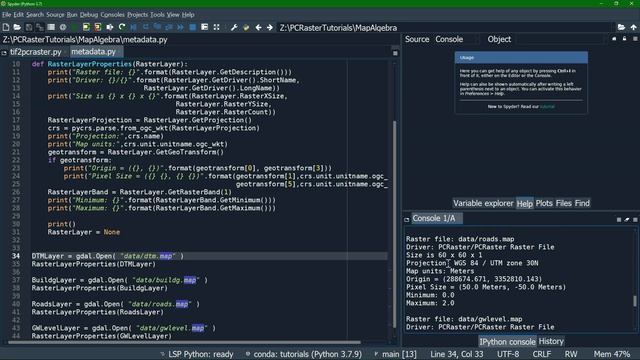The width and height of the screenshot is (640, 360).
Task: Open the Edit menu
Action: coord(18,15)
